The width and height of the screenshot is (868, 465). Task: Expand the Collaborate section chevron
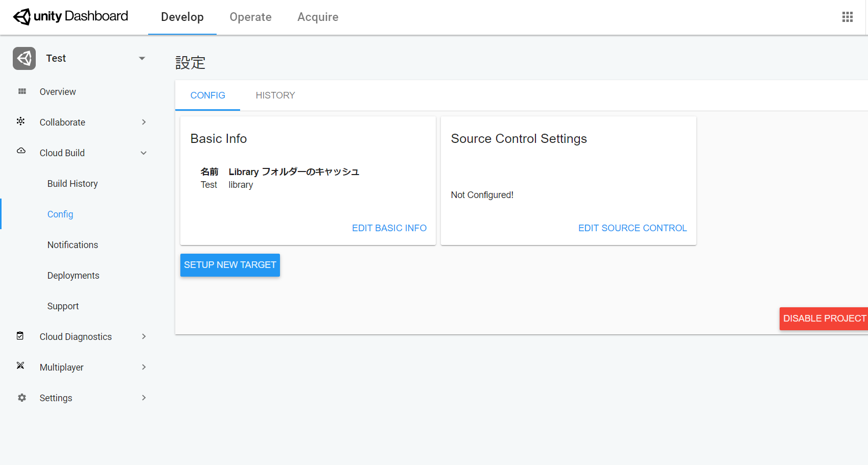(x=144, y=122)
